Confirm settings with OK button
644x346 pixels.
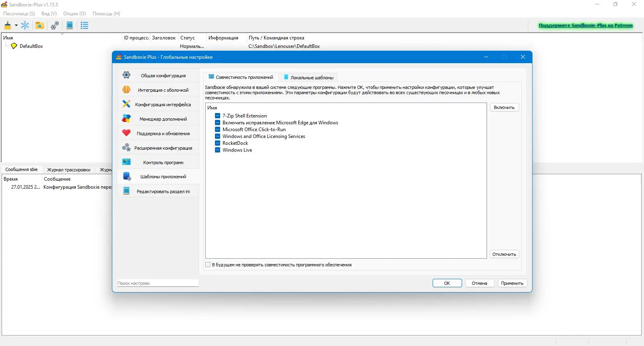[x=447, y=283]
